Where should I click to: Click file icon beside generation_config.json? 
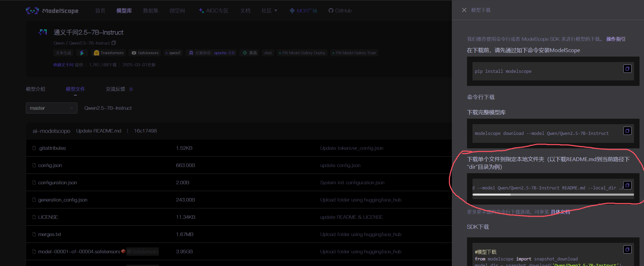tap(34, 200)
